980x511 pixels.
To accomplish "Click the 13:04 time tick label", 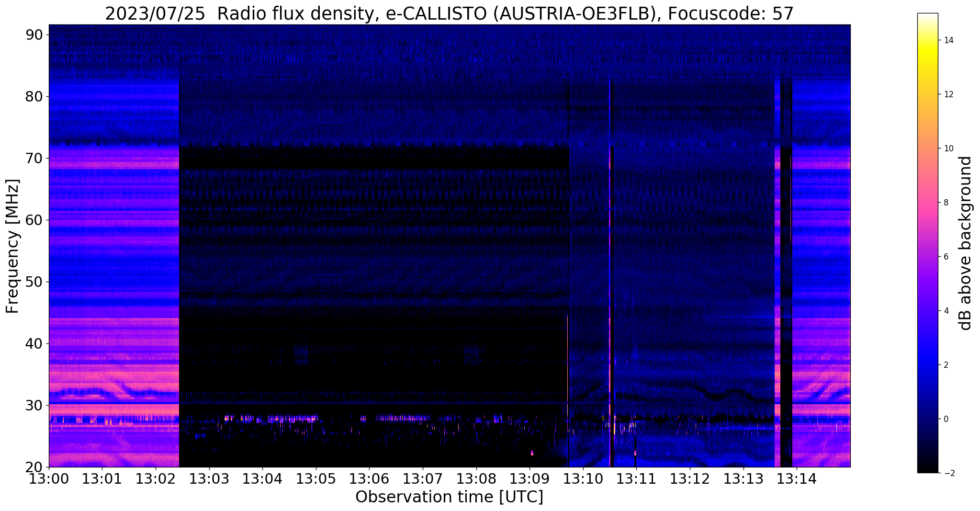I will point(262,478).
